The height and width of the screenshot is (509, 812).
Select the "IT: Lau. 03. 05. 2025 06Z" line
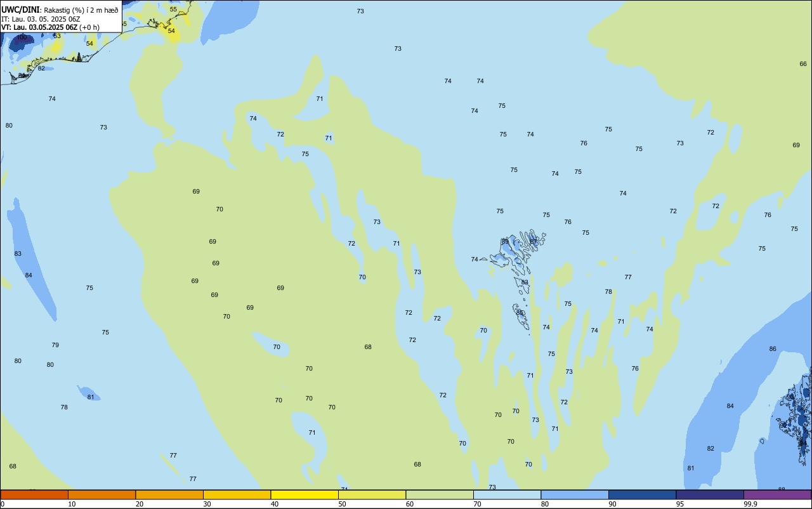tap(41, 19)
